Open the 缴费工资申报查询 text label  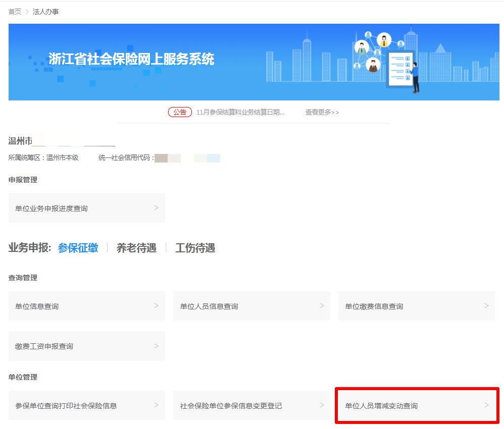[x=44, y=346]
